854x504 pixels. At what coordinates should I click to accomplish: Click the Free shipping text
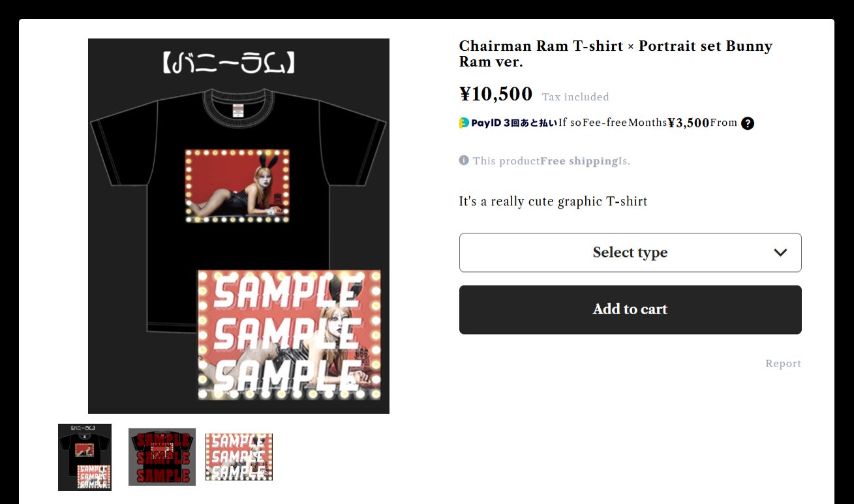coord(579,161)
